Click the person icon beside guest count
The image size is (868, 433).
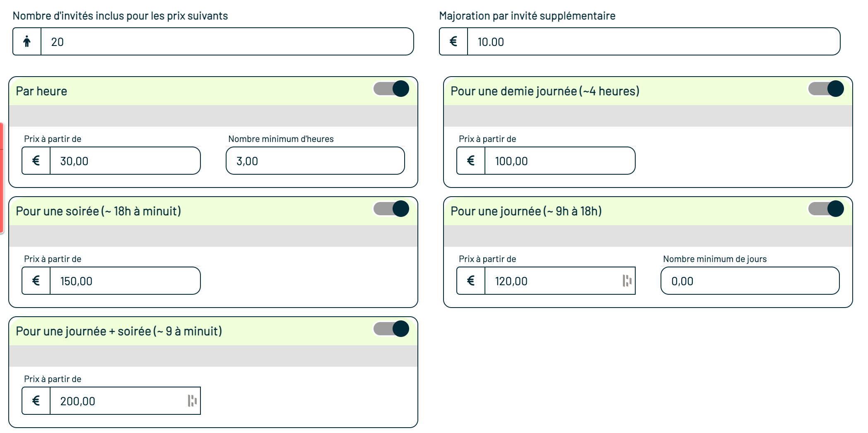[27, 41]
